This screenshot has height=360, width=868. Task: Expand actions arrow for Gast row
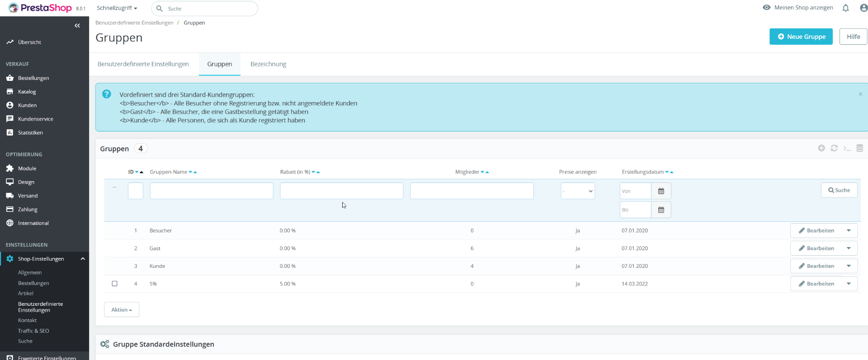(x=849, y=248)
